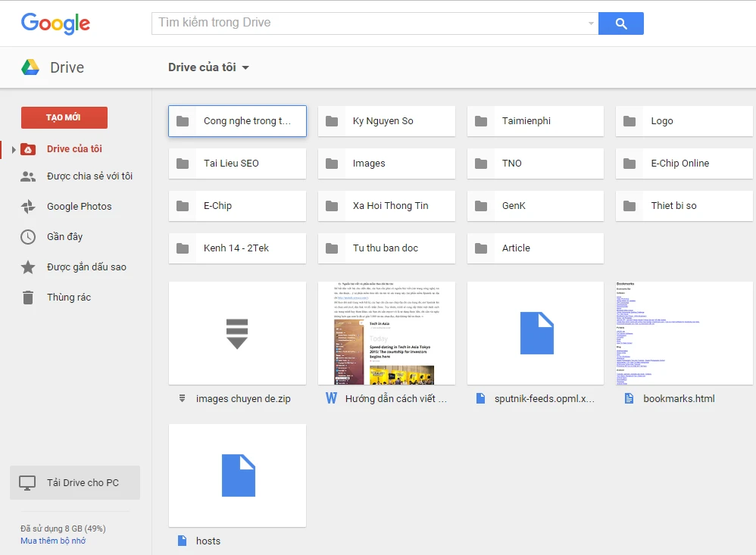Follow the Mua thêm bộ nhớ link
This screenshot has width=756, height=555.
click(x=53, y=541)
